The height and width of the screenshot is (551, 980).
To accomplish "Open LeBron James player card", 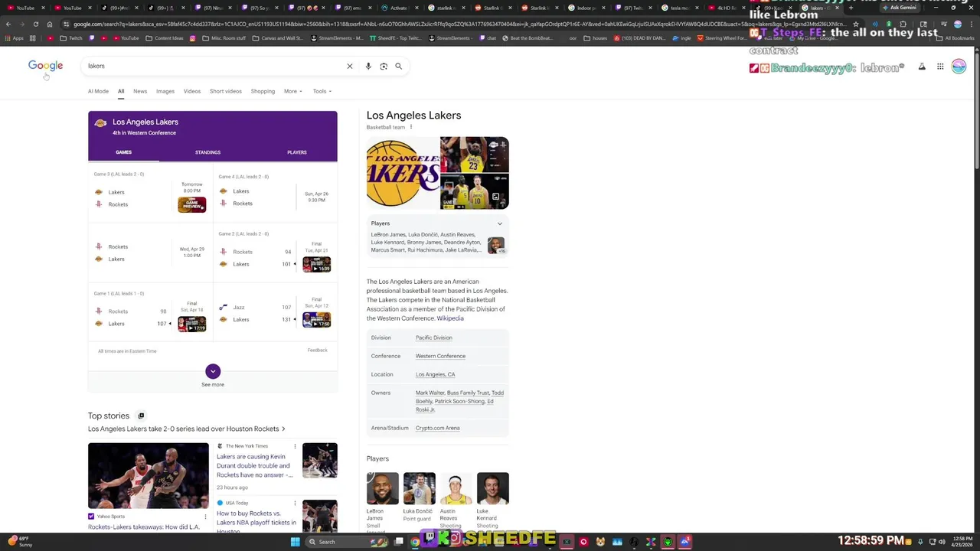I will (x=382, y=501).
